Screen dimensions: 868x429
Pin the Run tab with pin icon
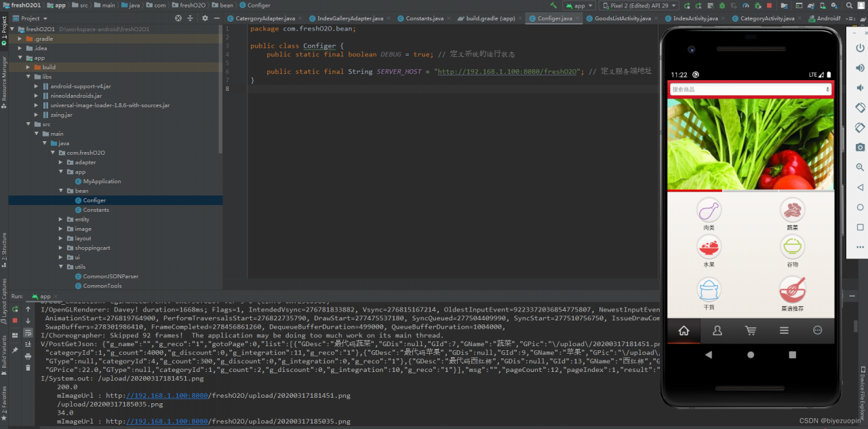pyautogui.click(x=14, y=350)
